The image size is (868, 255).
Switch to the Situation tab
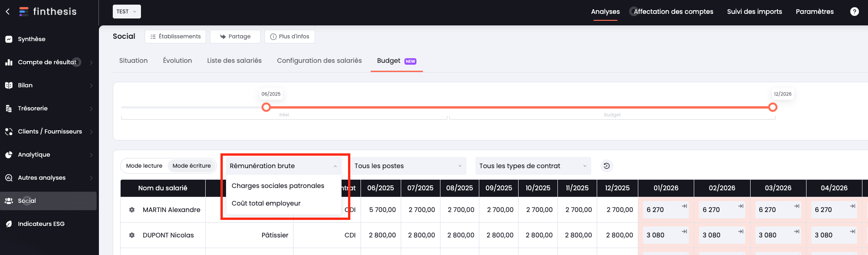pyautogui.click(x=134, y=61)
